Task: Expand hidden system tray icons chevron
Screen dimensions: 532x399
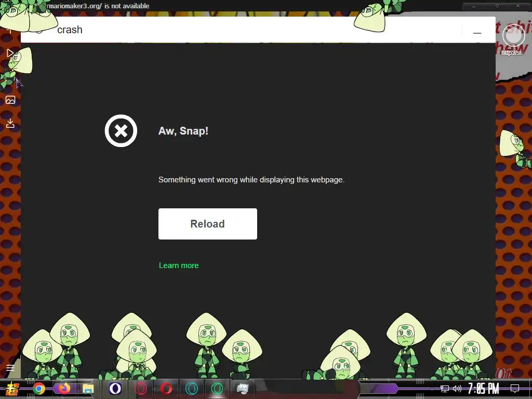Action: coord(432,389)
